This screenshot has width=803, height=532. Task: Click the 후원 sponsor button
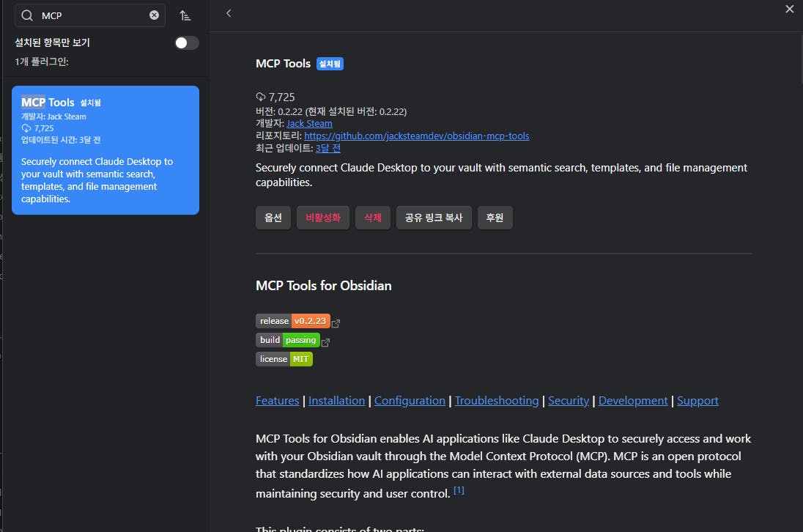coord(495,218)
